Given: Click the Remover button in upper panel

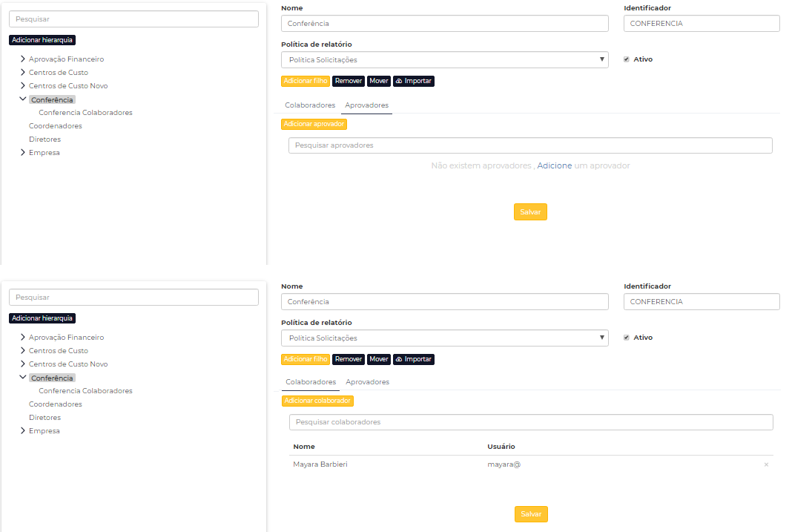Looking at the screenshot, I should [x=349, y=82].
